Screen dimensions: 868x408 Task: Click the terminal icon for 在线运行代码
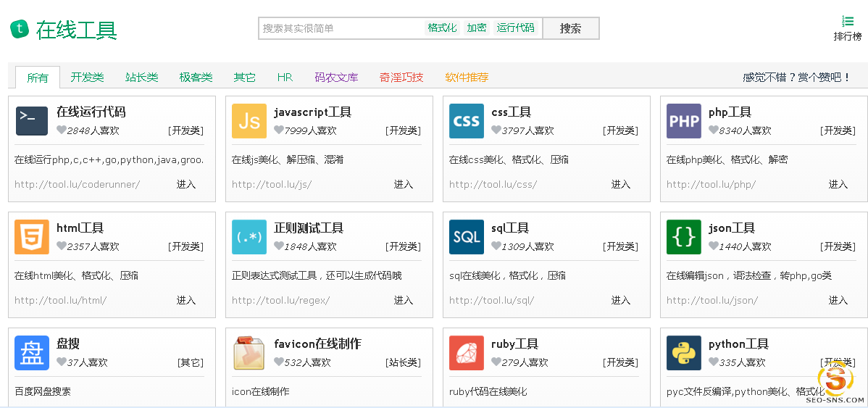click(32, 121)
